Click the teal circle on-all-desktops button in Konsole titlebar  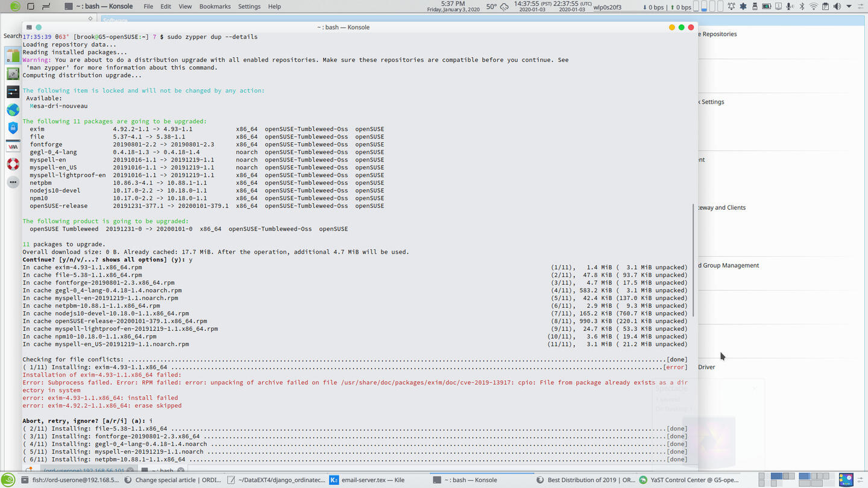click(x=39, y=27)
